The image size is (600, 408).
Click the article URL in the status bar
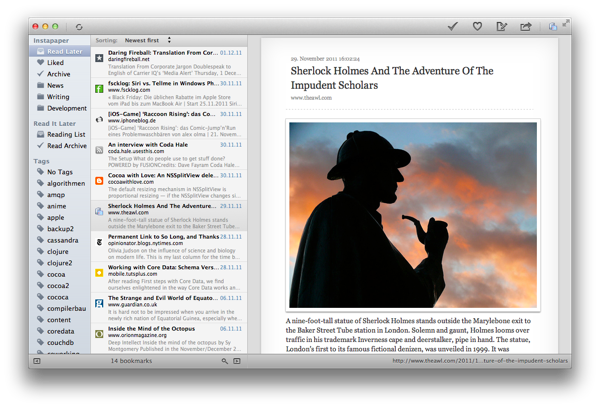(480, 361)
